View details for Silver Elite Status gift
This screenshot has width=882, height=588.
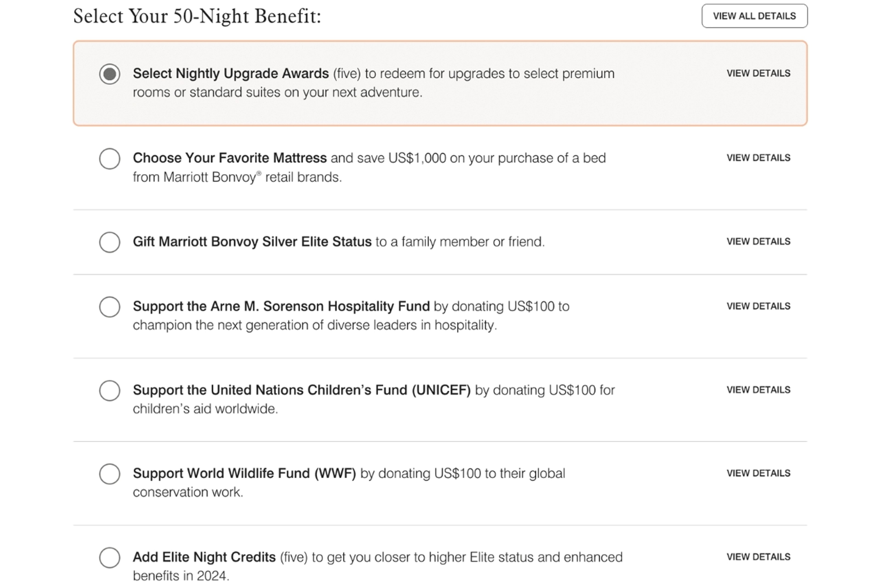pos(758,241)
